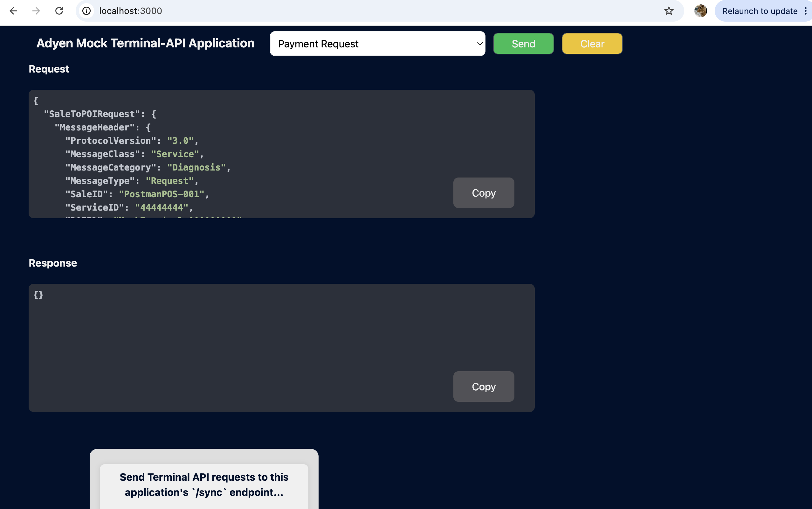Viewport: 812px width, 509px height.
Task: Click the "ProtocolVersion": "3.0" line
Action: pos(132,141)
